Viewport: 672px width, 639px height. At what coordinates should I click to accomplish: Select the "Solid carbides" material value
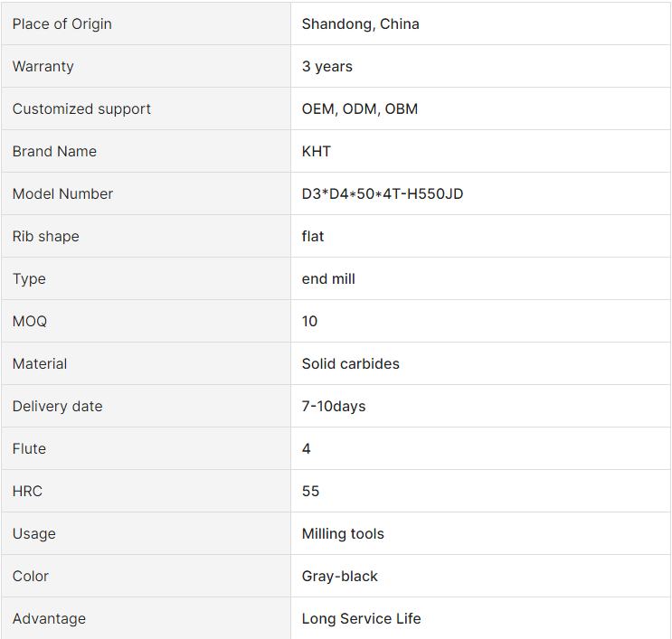tap(350, 364)
